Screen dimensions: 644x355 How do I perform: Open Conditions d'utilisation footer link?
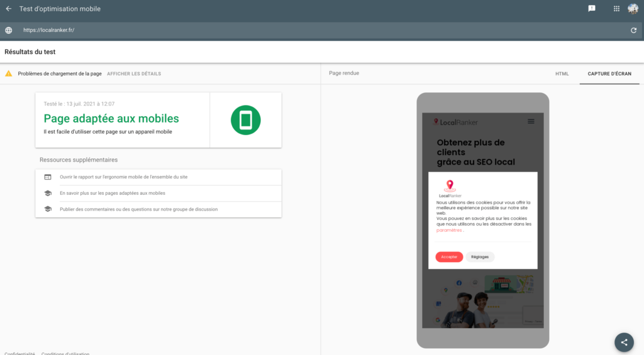click(x=65, y=353)
